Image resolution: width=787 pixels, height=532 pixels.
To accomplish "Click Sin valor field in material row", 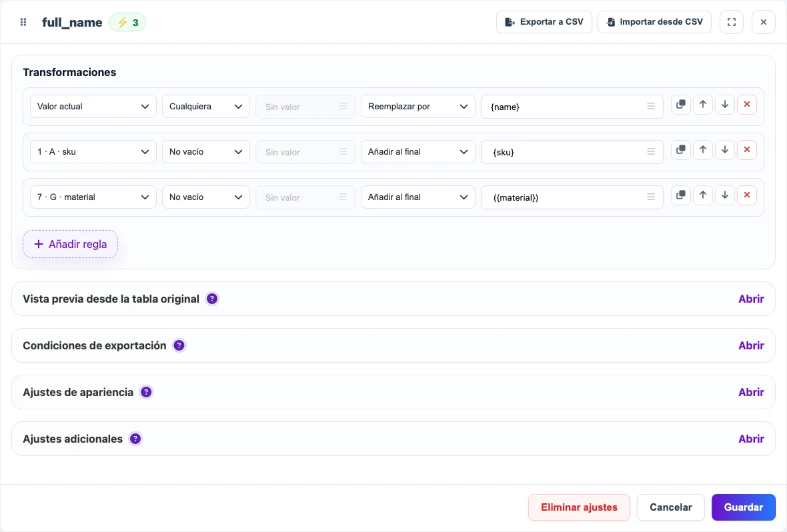I will [305, 197].
